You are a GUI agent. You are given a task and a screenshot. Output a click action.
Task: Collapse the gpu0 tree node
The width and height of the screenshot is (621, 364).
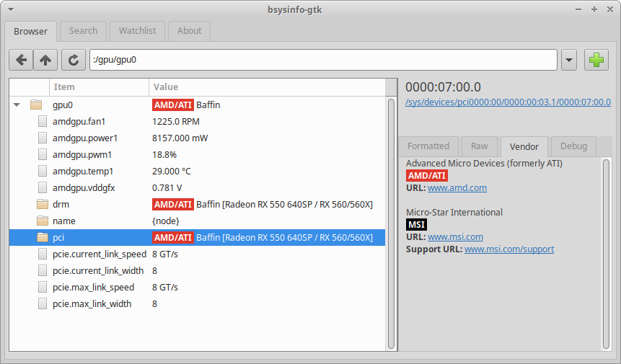click(x=17, y=105)
